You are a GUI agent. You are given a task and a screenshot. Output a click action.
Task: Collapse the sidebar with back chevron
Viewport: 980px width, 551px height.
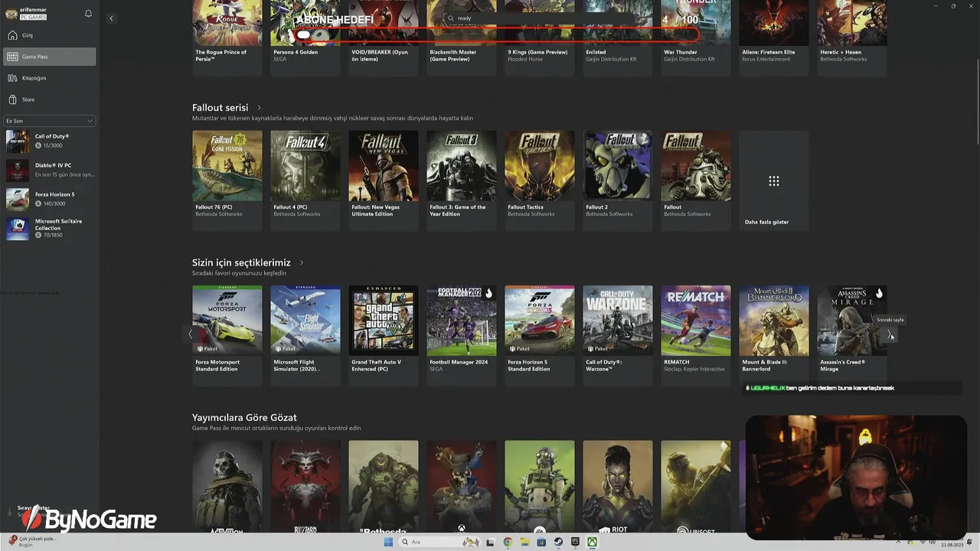pyautogui.click(x=111, y=18)
